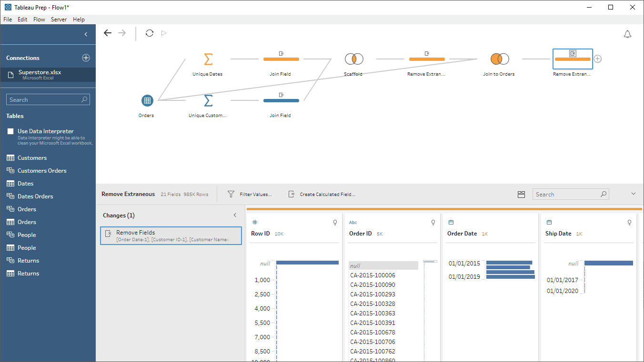Select value CA-2015-100762

coord(372,351)
